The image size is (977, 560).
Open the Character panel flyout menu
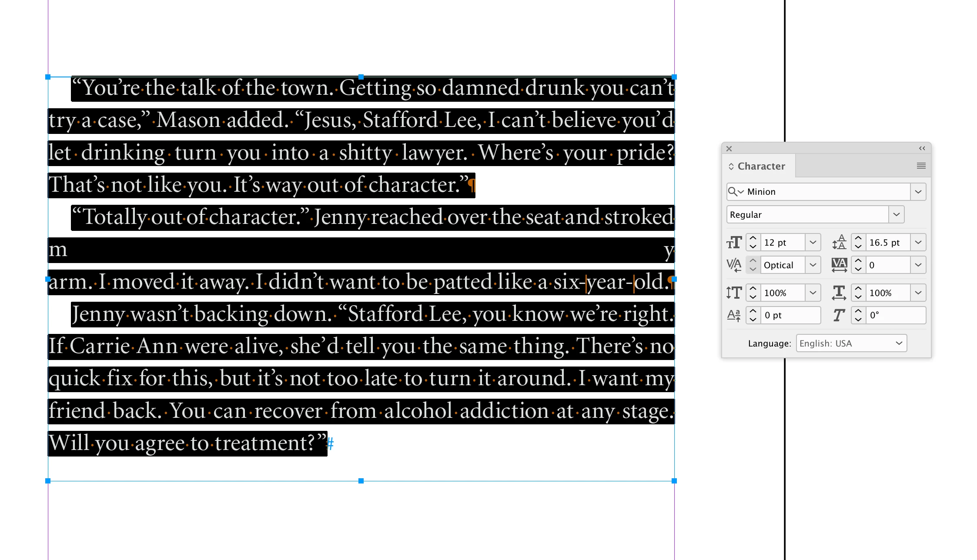click(921, 166)
